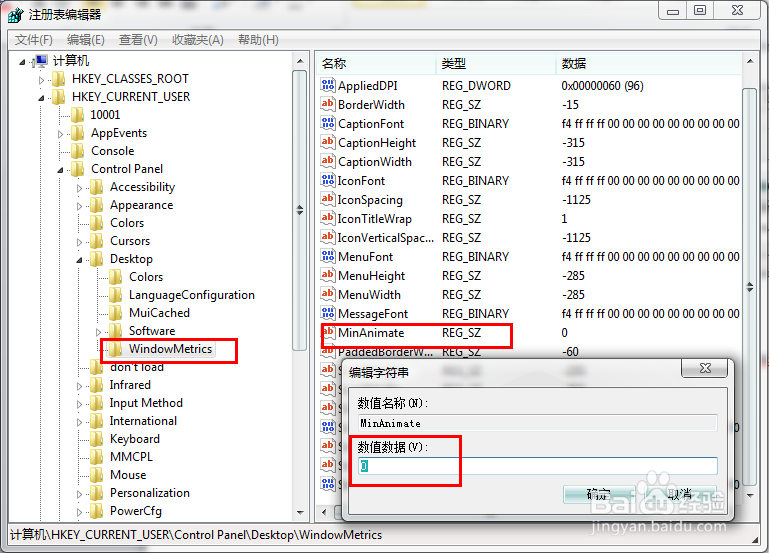Select the PowerCfg key
This screenshot has width=769, height=553.
tap(135, 511)
